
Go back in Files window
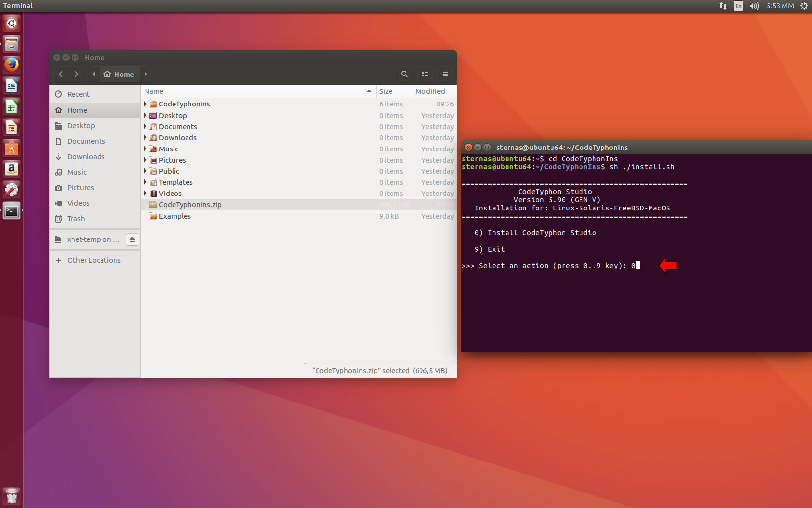(61, 74)
